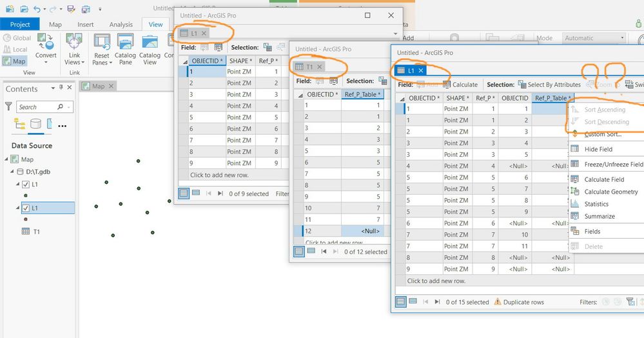644x338 pixels.
Task: Open the Undo history dropdown arrow
Action: pyautogui.click(x=44, y=9)
